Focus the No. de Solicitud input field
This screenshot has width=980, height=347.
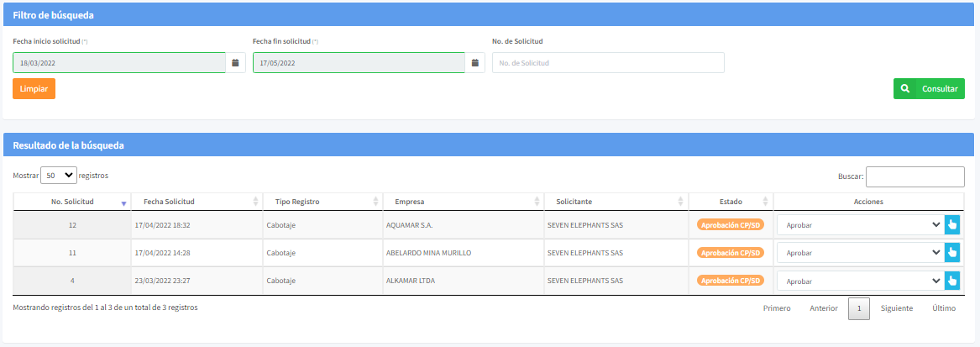click(607, 63)
